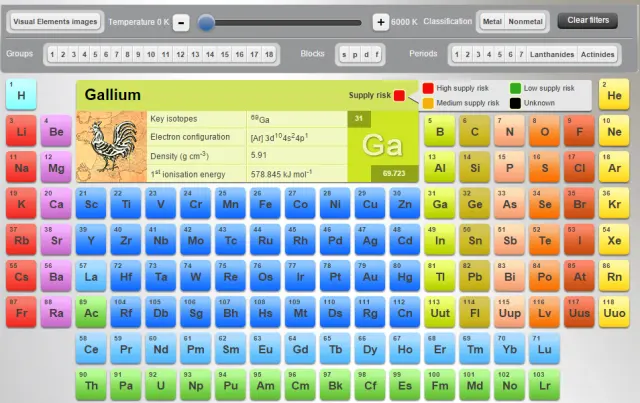Click the Tungsten (W) element tile
This screenshot has height=403, width=640.
196,276
